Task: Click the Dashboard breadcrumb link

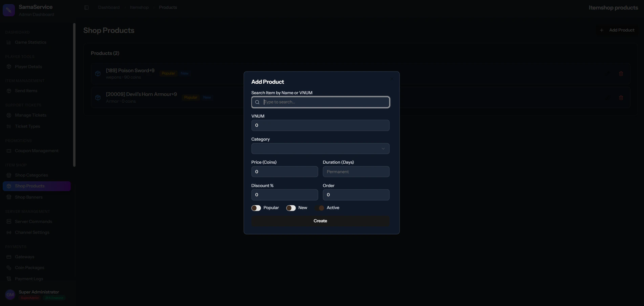Action: coord(109,7)
